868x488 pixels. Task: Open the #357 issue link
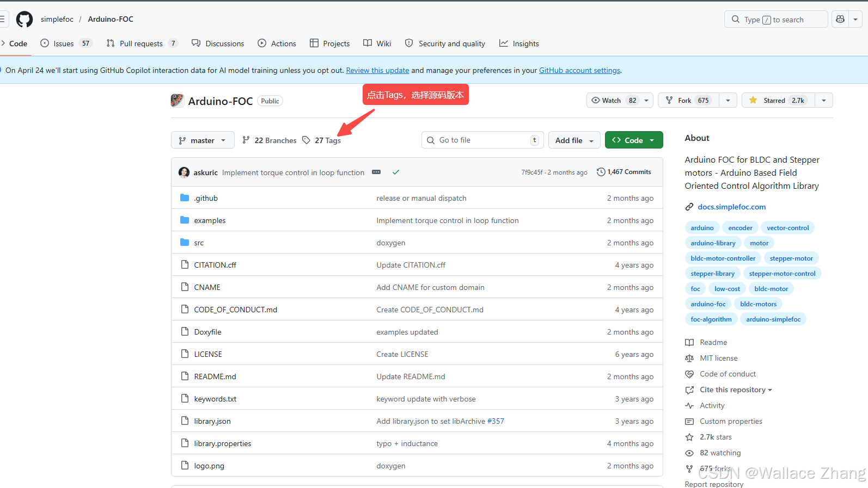(496, 421)
